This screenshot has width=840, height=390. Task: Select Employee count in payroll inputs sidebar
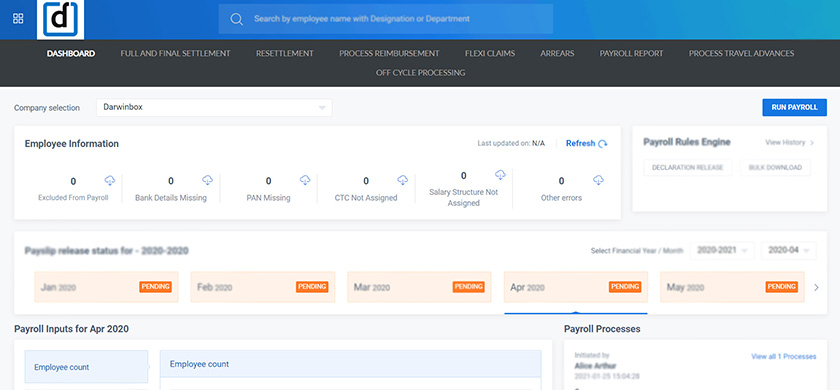pyautogui.click(x=86, y=367)
